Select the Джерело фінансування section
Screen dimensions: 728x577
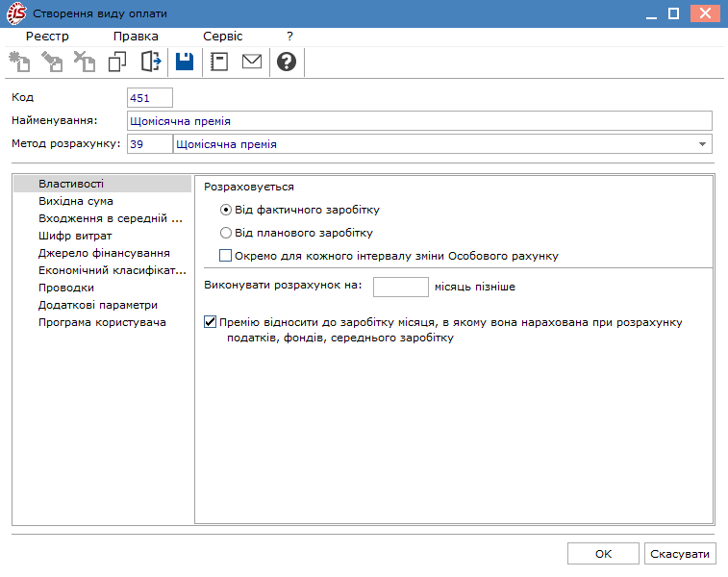[102, 253]
